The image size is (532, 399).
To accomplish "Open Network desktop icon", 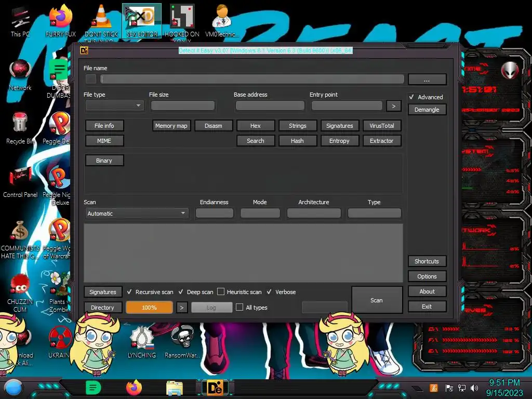I will tap(20, 75).
